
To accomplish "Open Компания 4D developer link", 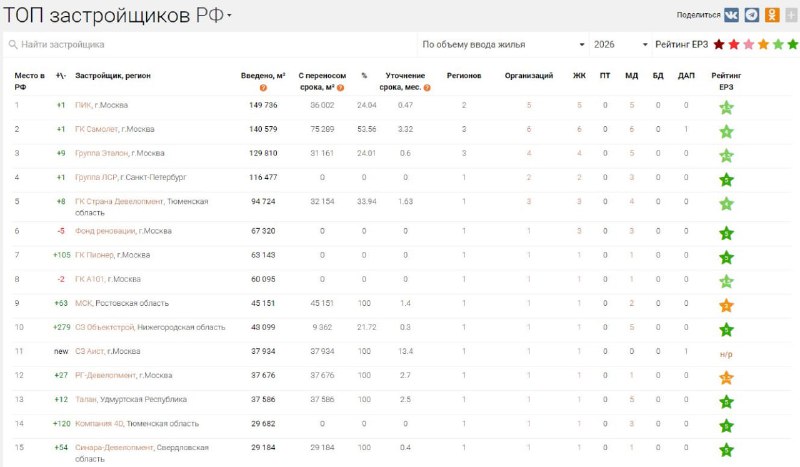I will [x=99, y=423].
